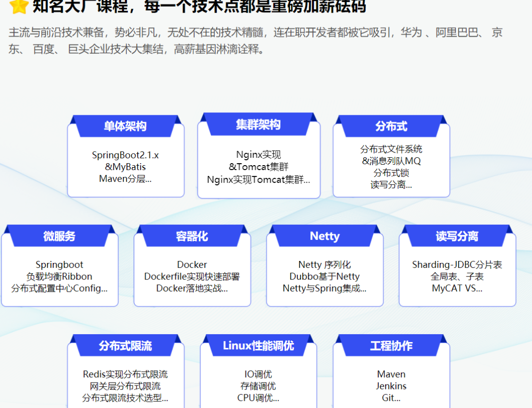The width and height of the screenshot is (532, 408).
Task: Open the 工程协作 card header
Action: coord(391,345)
